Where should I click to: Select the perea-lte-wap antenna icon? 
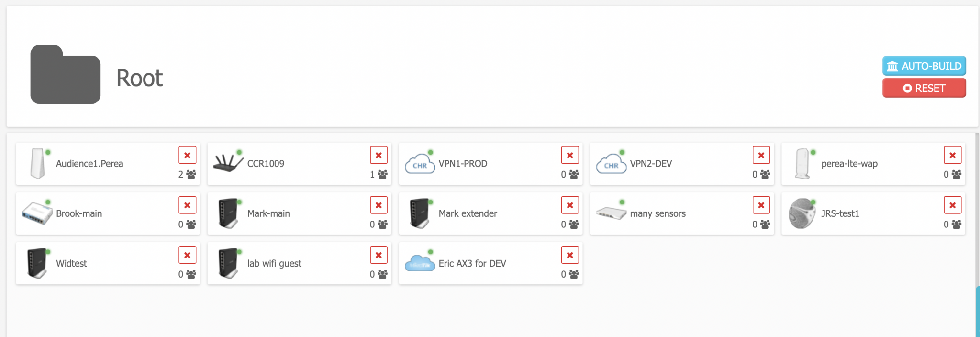tap(802, 164)
